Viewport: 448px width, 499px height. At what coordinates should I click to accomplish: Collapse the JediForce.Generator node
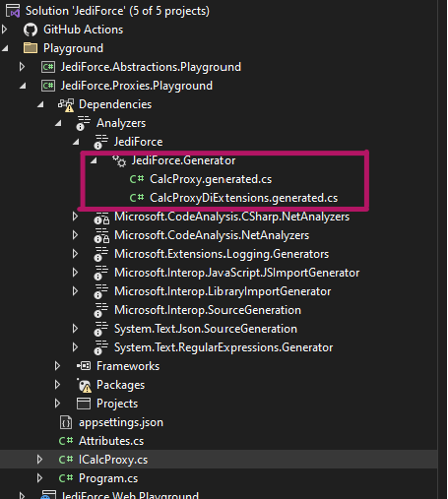point(94,161)
